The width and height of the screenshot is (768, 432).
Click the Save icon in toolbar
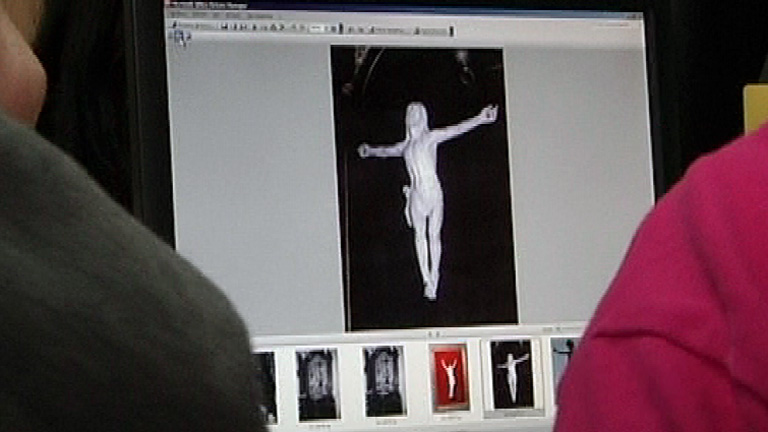(x=226, y=28)
